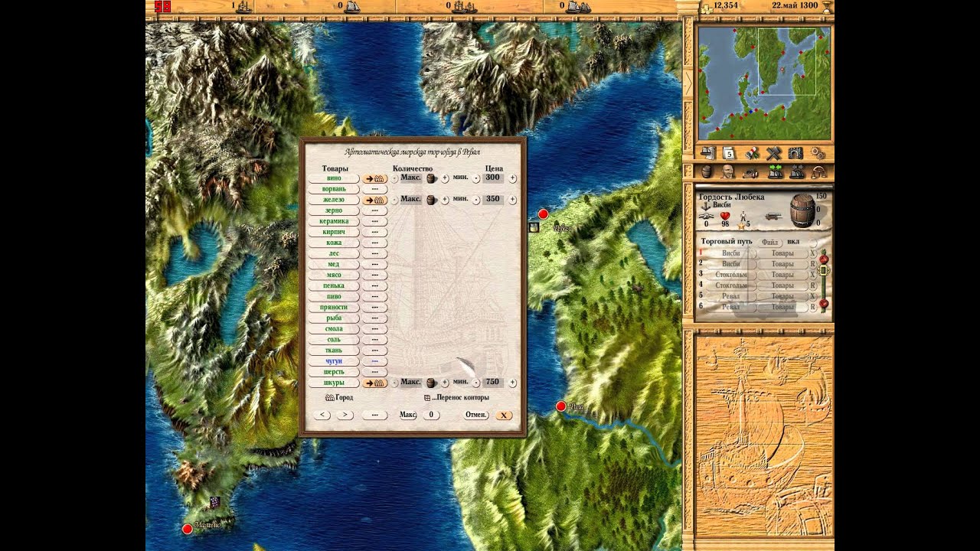Image resolution: width=980 pixels, height=551 pixels.
Task: Open the barrel cargo icon in the ship toolbar
Action: (707, 171)
